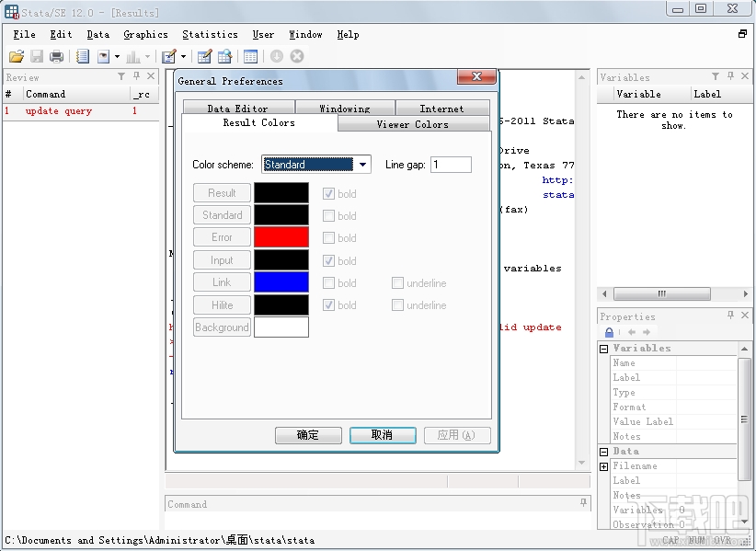The image size is (756, 551).
Task: Change the Standard text color swatch
Action: (x=281, y=214)
